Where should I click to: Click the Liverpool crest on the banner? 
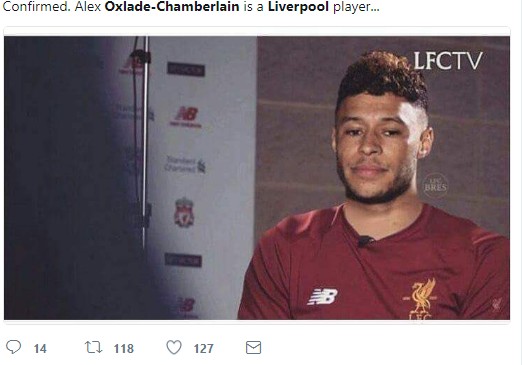click(184, 212)
